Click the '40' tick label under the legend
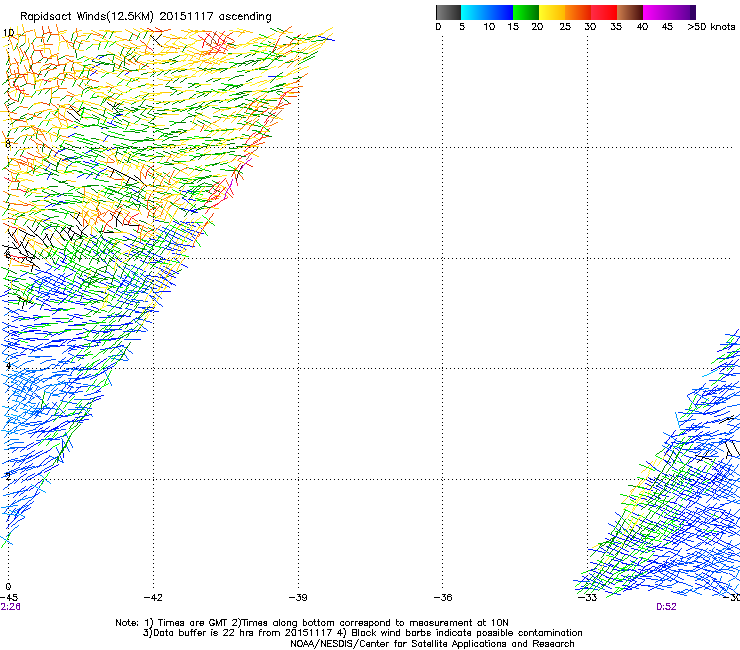Viewport: 740px width, 650px height. pyautogui.click(x=642, y=27)
